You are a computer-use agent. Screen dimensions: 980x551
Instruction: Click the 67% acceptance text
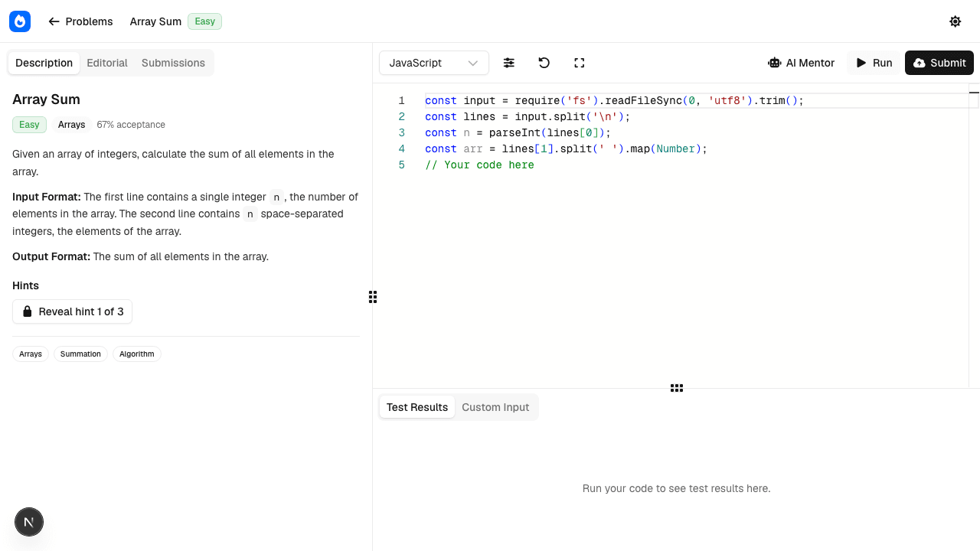(131, 125)
